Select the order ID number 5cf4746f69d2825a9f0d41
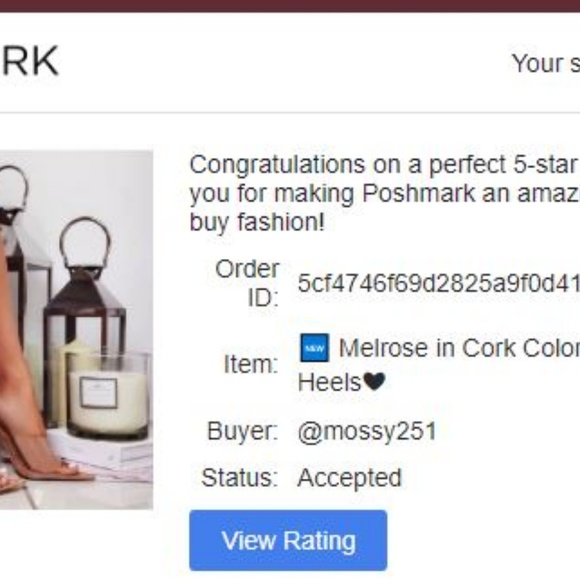Image resolution: width=580 pixels, height=580 pixels. [439, 283]
